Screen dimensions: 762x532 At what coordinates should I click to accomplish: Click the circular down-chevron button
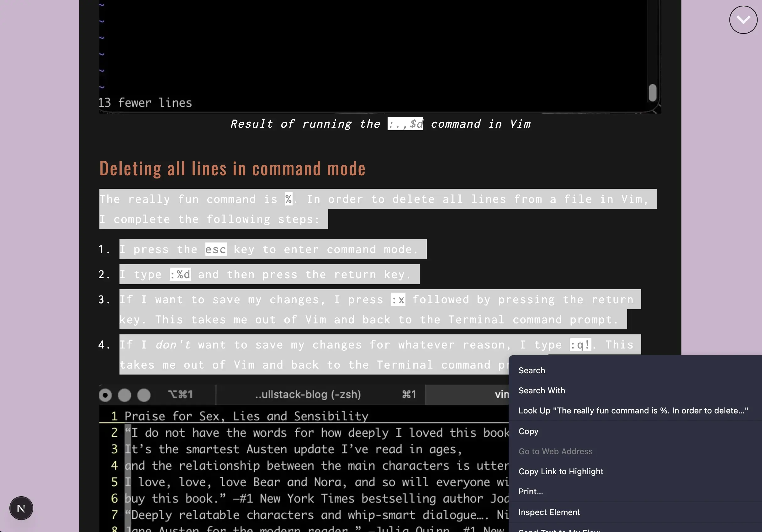[x=743, y=19]
